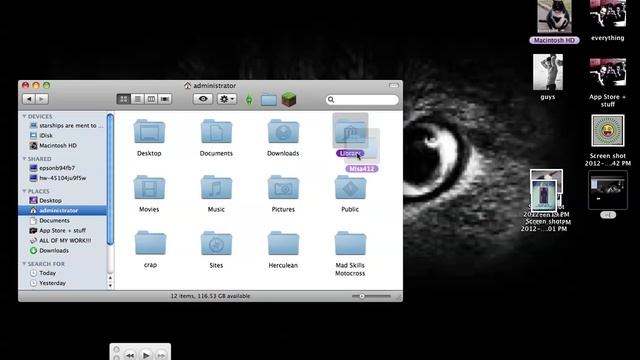The height and width of the screenshot is (360, 640).
Task: Switch Finder to column view
Action: click(151, 99)
